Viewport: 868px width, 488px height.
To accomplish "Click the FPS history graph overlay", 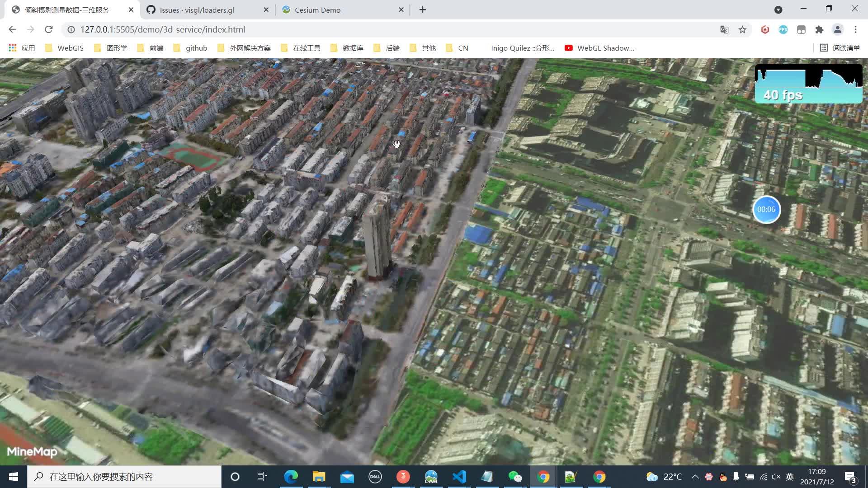I will [809, 79].
